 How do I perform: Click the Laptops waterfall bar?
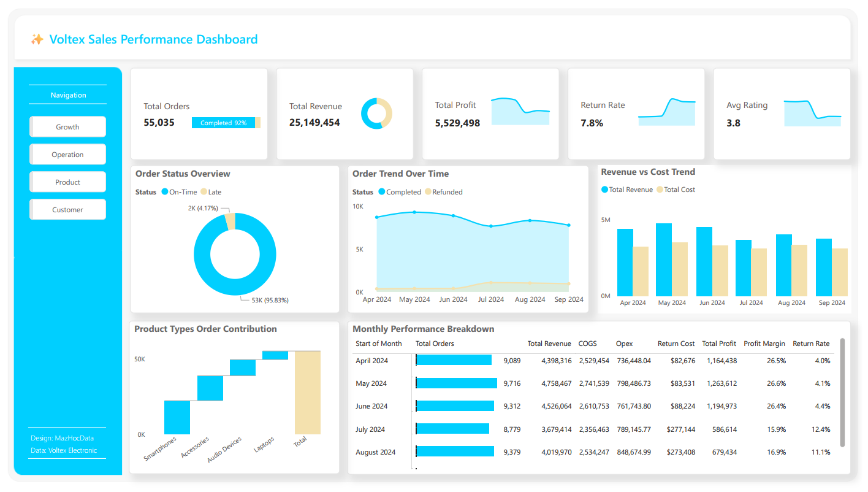[275, 355]
